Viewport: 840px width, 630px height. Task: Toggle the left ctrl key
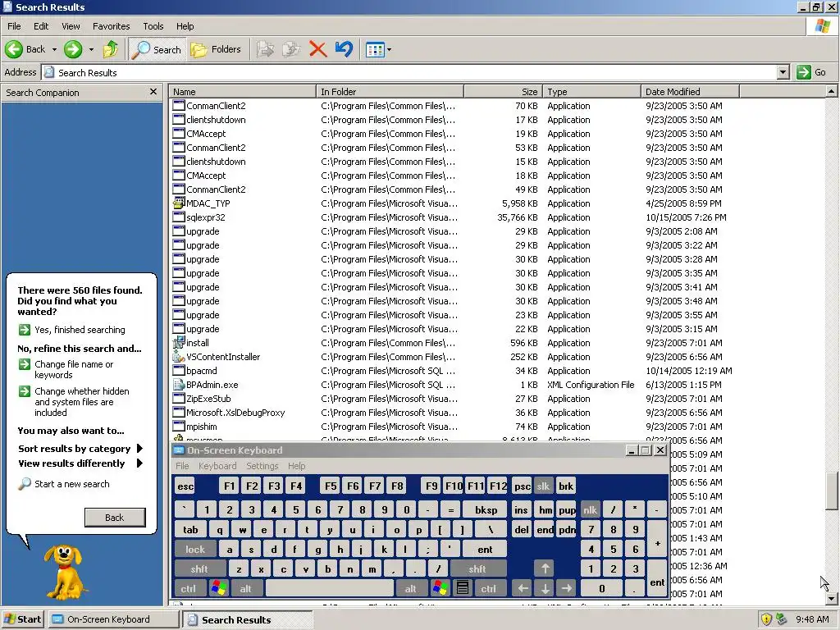point(189,588)
